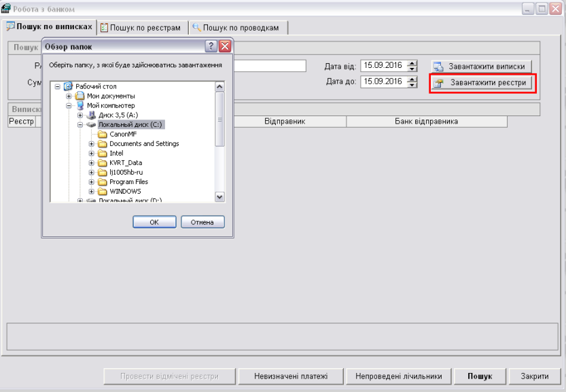Select the Мои документы folder icon
The image size is (566, 392).
79,96
